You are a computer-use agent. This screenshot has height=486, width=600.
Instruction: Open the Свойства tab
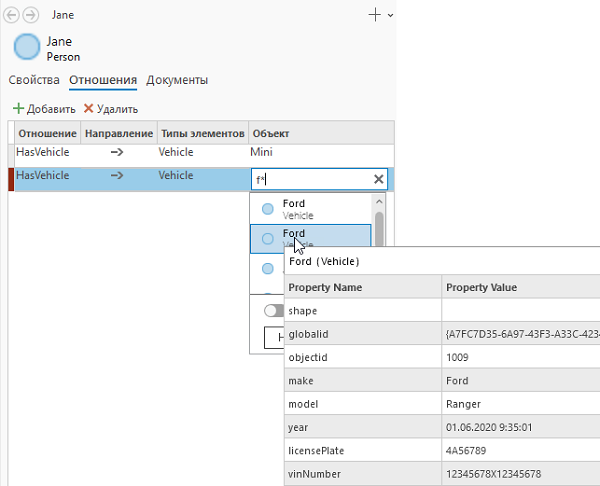coord(34,80)
